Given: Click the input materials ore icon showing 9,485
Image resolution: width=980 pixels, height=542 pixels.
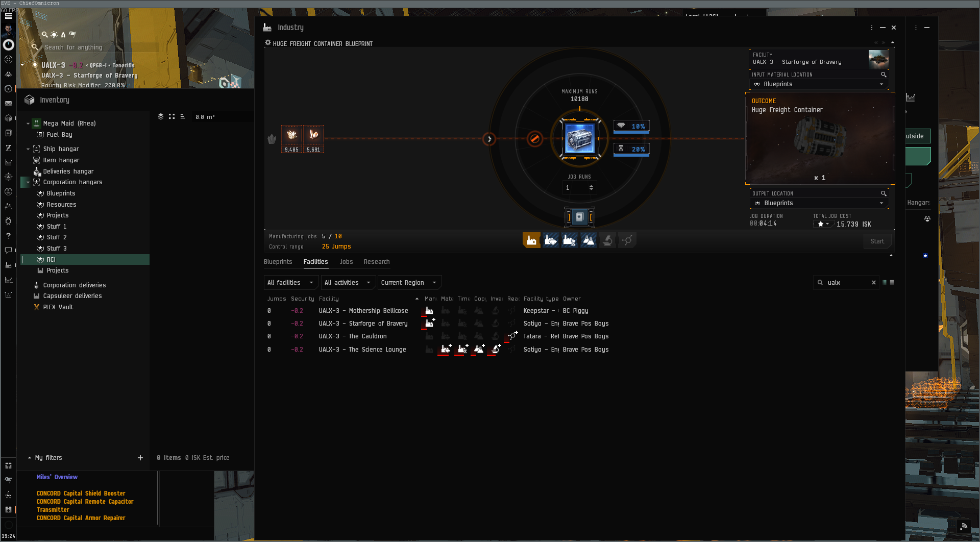Looking at the screenshot, I should pos(292,135).
